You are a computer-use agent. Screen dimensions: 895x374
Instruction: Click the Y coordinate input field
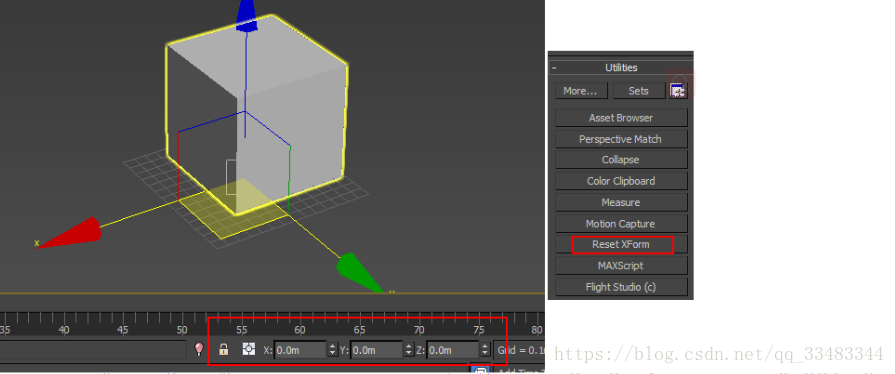coord(377,349)
